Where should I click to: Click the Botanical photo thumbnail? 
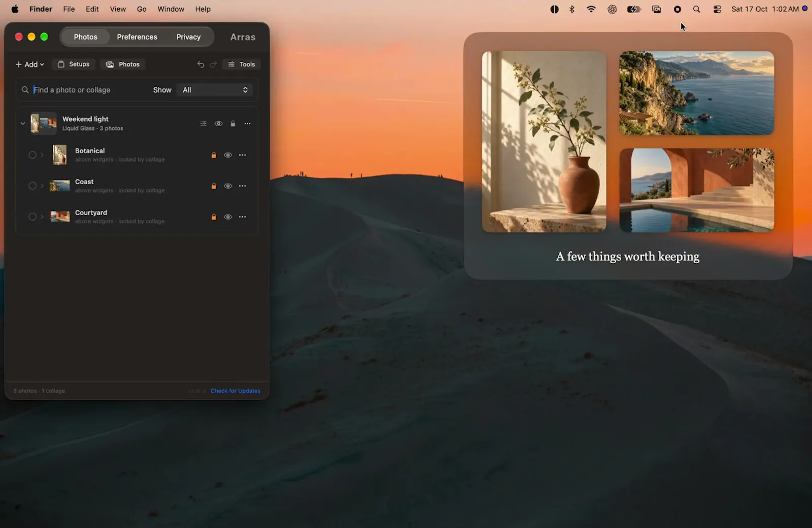point(60,155)
